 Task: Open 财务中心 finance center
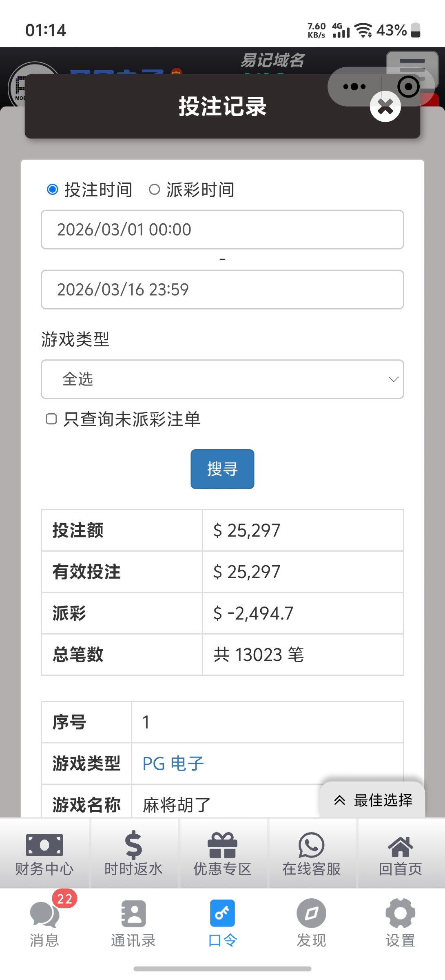[44, 853]
